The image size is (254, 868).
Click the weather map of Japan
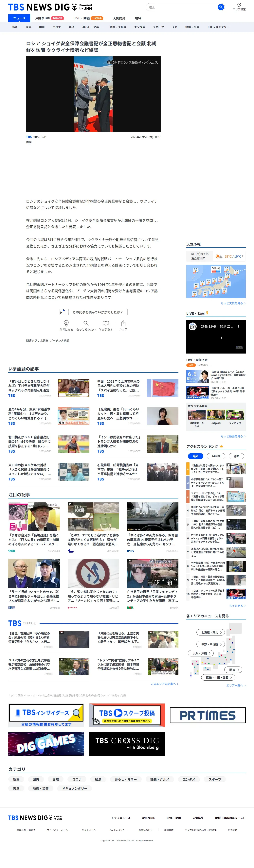pos(216,281)
